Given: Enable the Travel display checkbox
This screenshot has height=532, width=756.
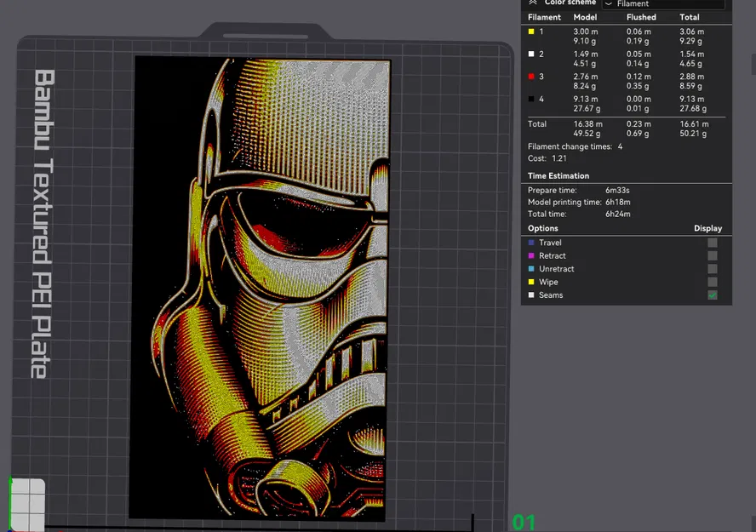Looking at the screenshot, I should click(x=712, y=243).
